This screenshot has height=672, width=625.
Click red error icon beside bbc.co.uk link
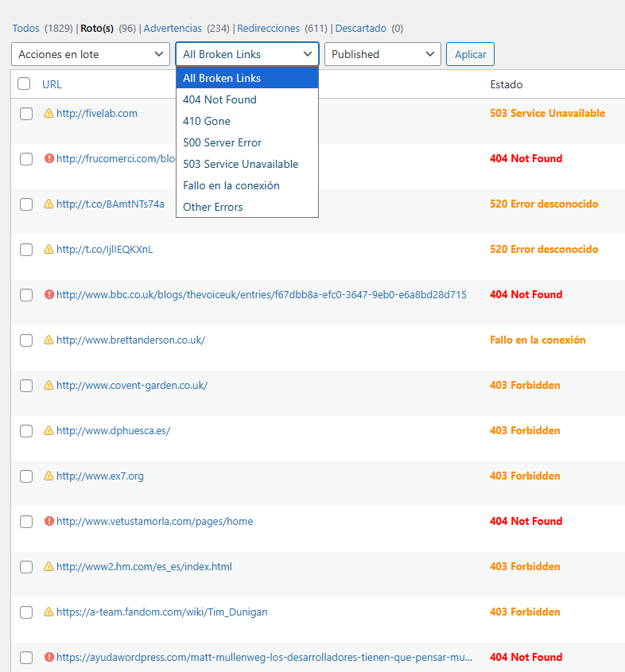coord(49,294)
